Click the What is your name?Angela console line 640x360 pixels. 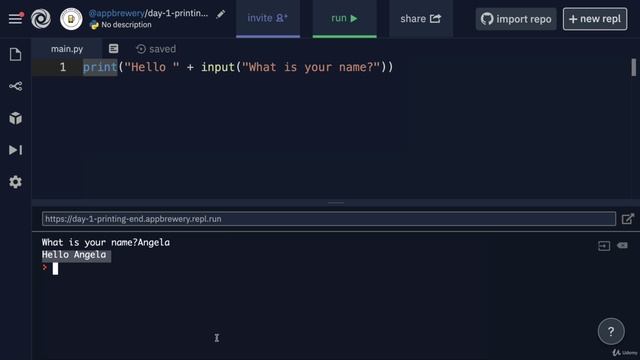tap(106, 242)
